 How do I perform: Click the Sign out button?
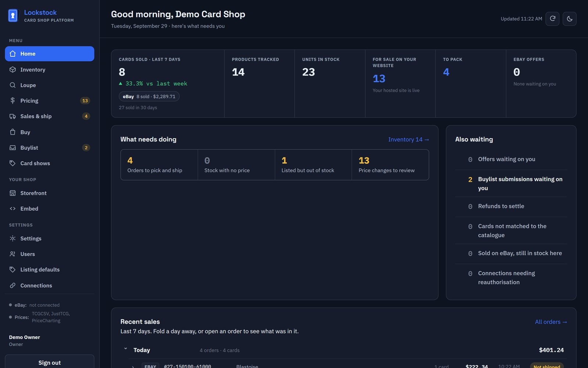coord(50,362)
